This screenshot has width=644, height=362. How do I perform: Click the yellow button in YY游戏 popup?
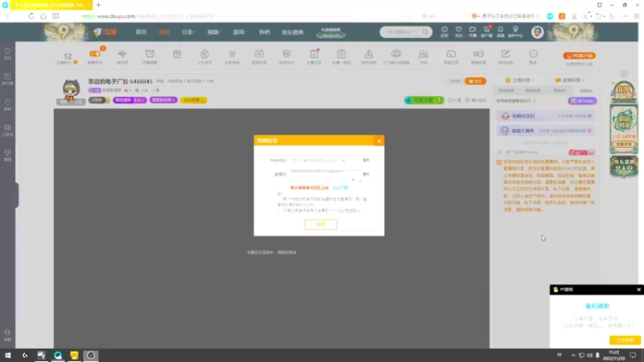tap(625, 339)
